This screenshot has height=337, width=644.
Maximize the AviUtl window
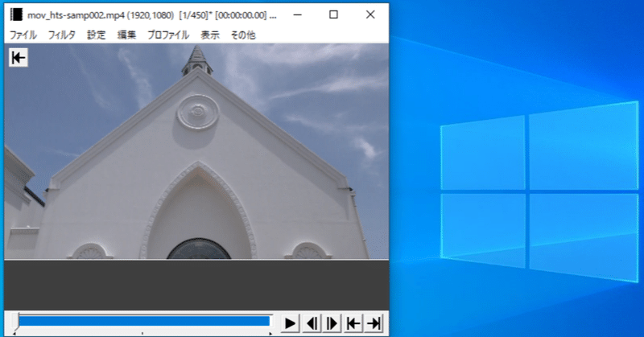pos(333,14)
